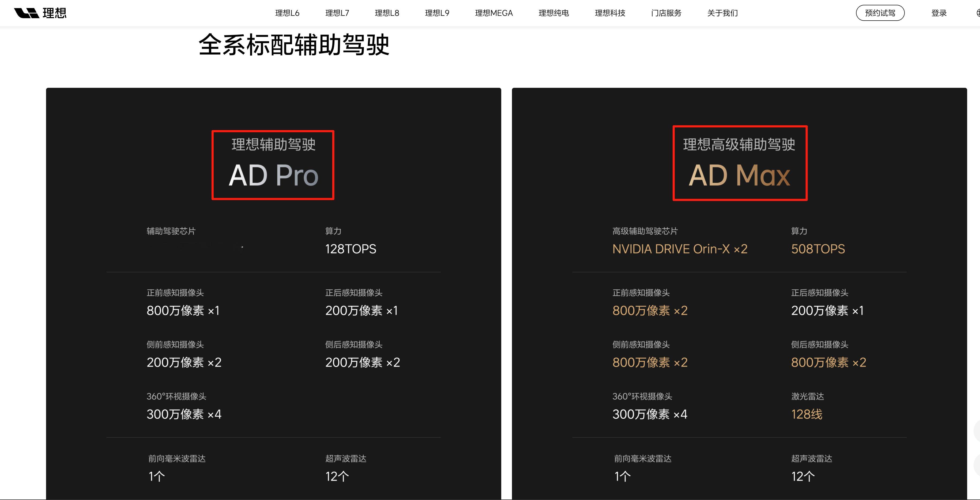This screenshot has width=980, height=500.
Task: Click 200万像素 ×2 under 侧后感知摄像头 in AD Pro
Action: [x=363, y=362]
